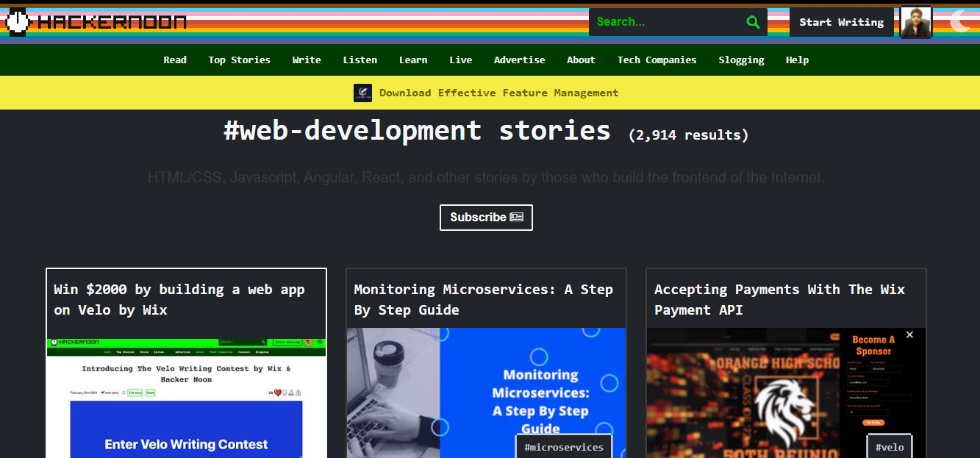Click the Monitoring Microservices thumbnail image
Image resolution: width=980 pixels, height=458 pixels.
click(x=486, y=393)
